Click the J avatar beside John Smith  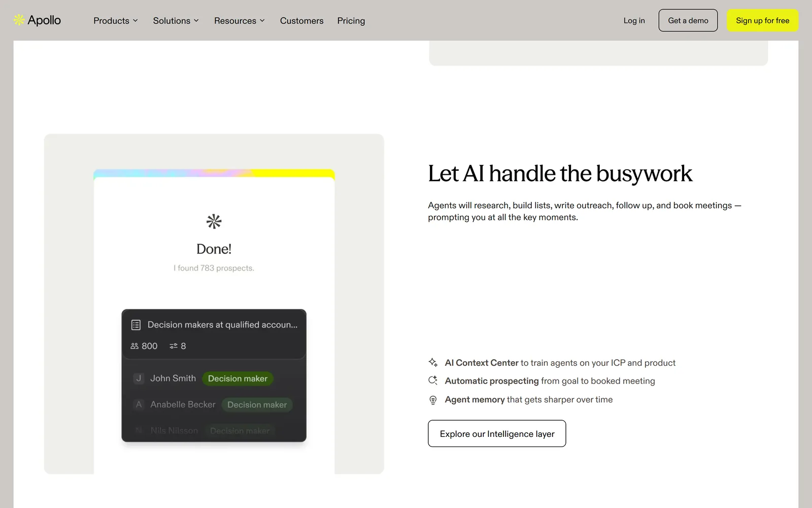[139, 378]
